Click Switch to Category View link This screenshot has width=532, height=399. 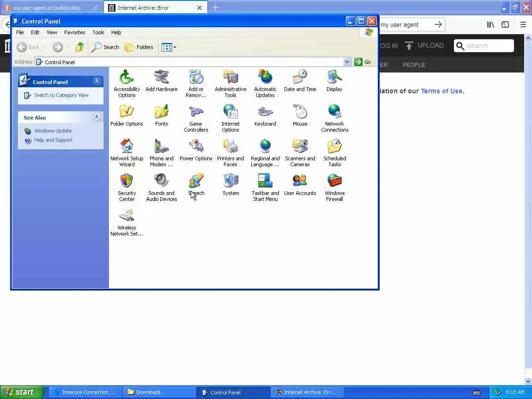tap(61, 95)
